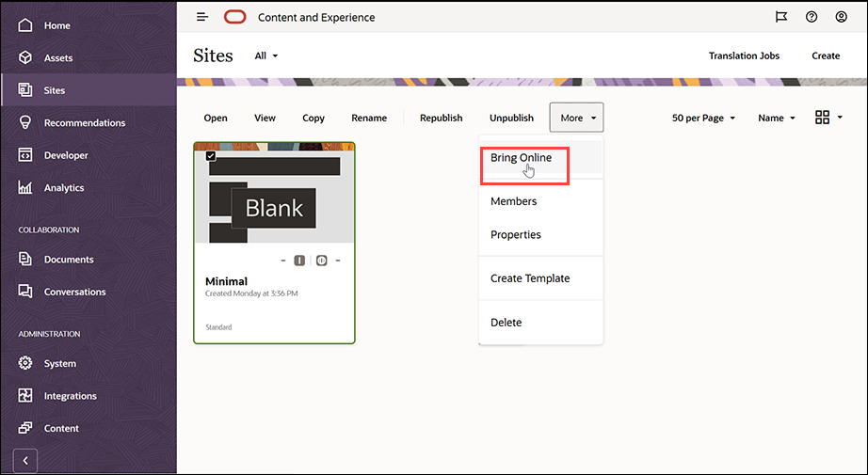Click the Content and Experience title
Image resolution: width=868 pixels, height=475 pixels.
(316, 18)
